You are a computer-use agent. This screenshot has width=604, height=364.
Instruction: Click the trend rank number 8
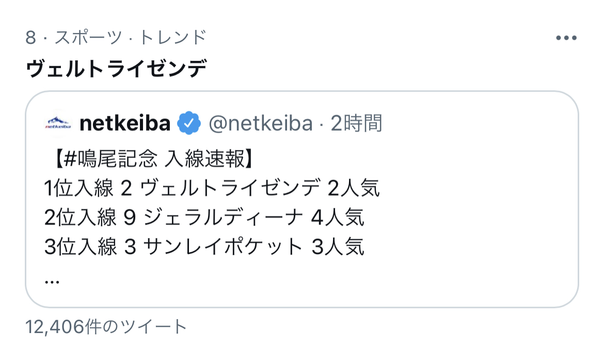pyautogui.click(x=30, y=38)
